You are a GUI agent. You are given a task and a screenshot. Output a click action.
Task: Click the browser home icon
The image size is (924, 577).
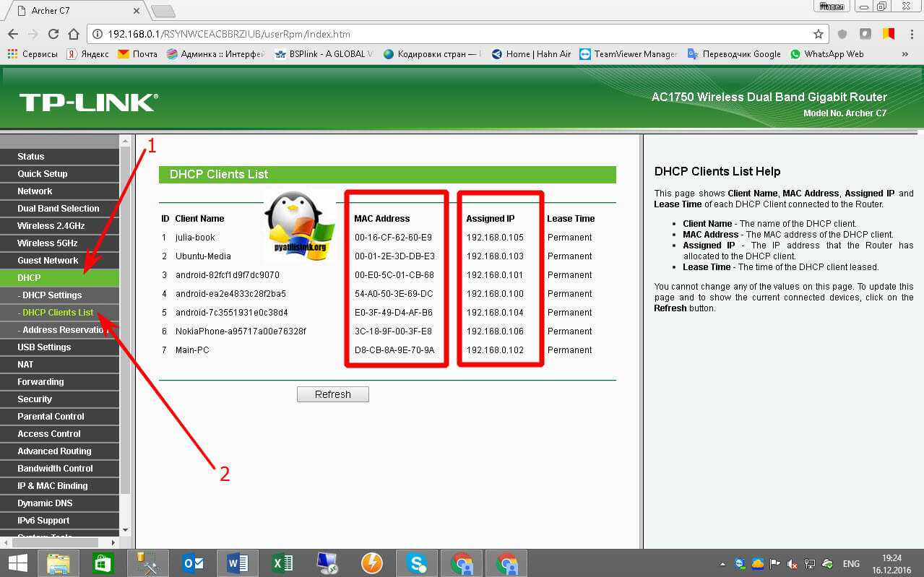pyautogui.click(x=73, y=34)
